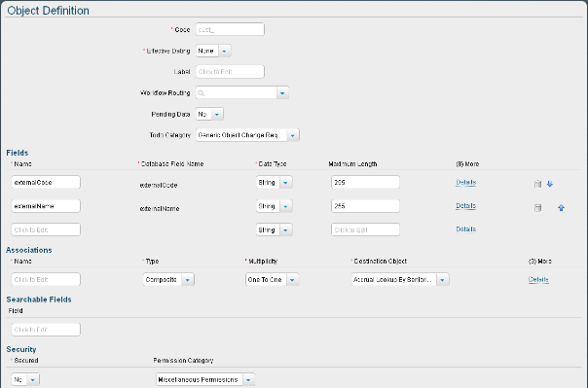Click the Searchable Fields heading
This screenshot has width=588, height=388.
tap(39, 300)
